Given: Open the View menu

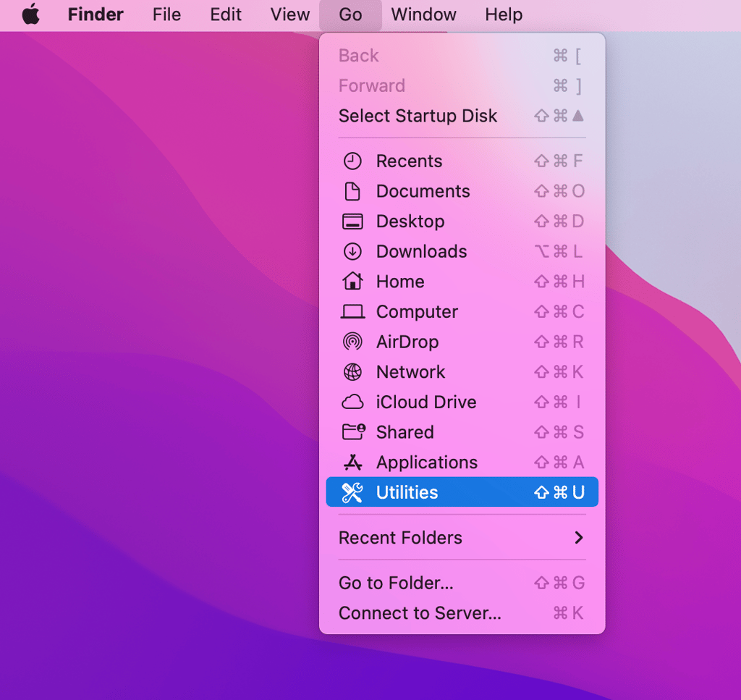Looking at the screenshot, I should [289, 14].
